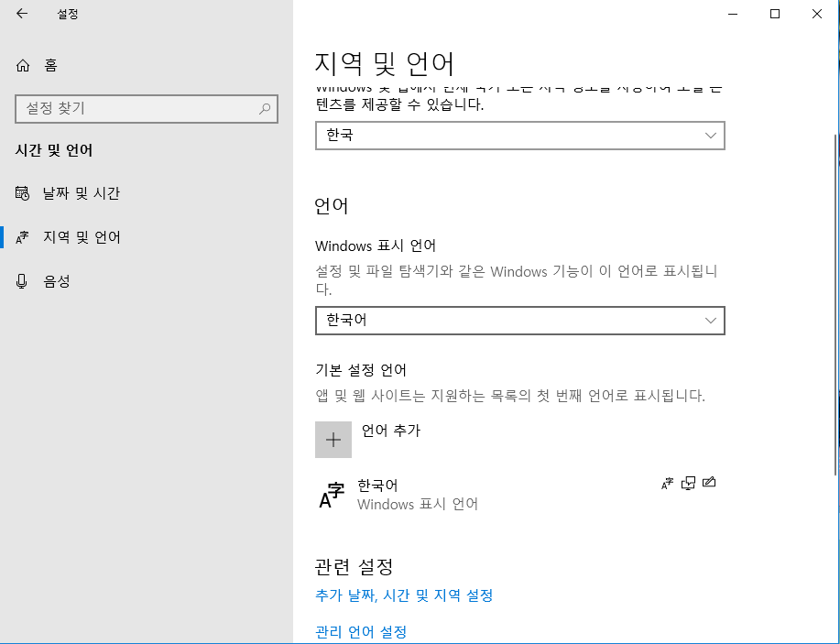Viewport: 840px width, 644px height.
Task: Click the search magnifier icon
Action: click(x=265, y=109)
